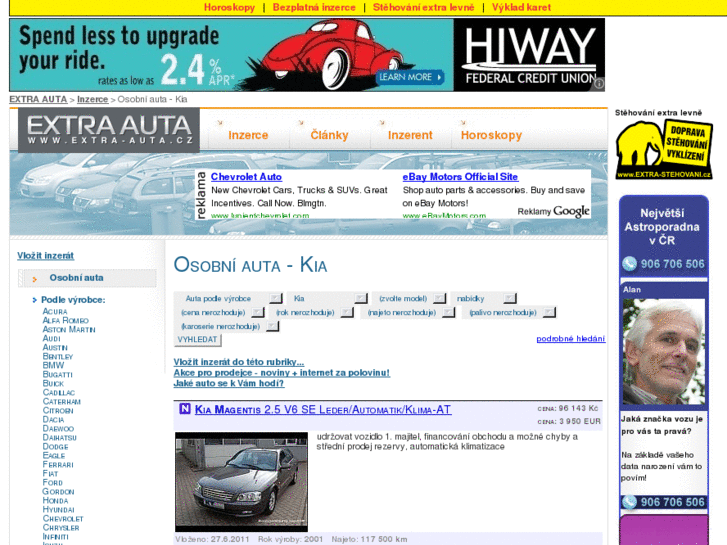Select Acura in manufacturer list

coord(55,311)
